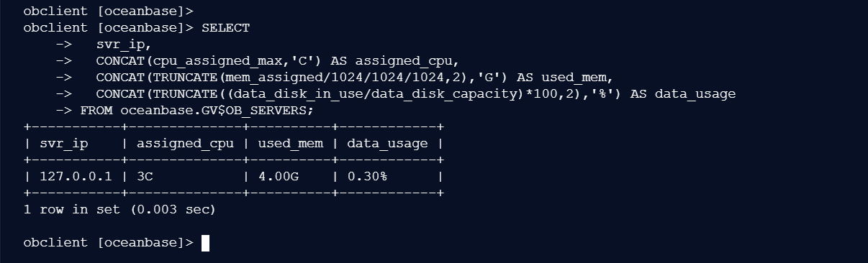This screenshot has width=868, height=263.
Task: Click the first empty obclient prompt line
Action: coord(109,11)
